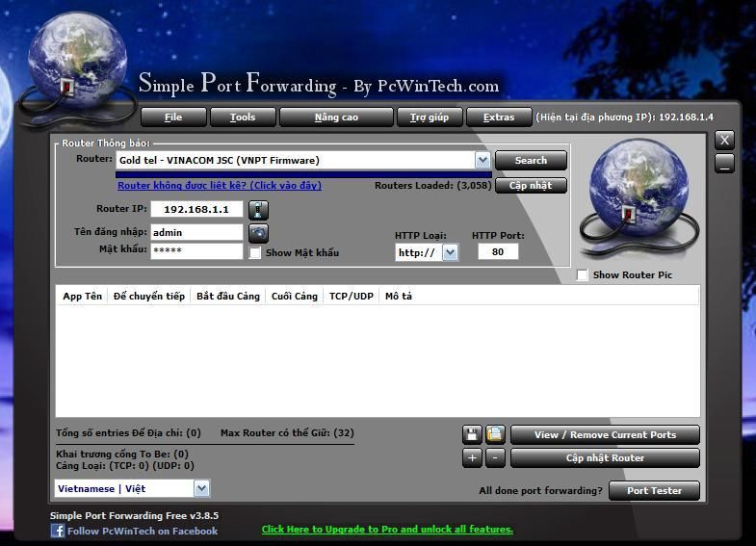Minimize the Simple Port Forwarding window

(724, 164)
